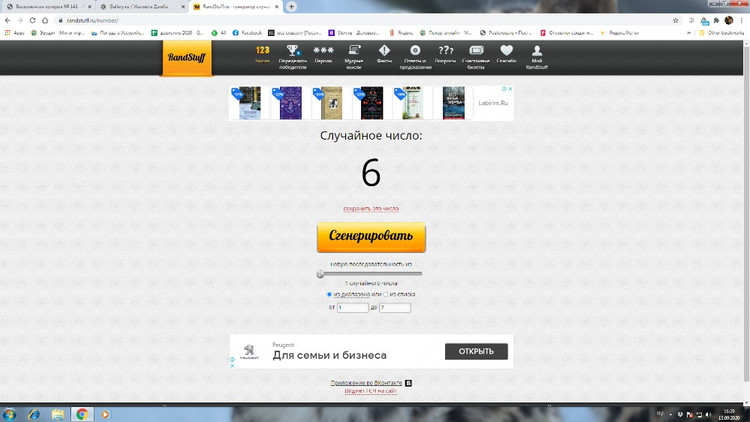750x422 pixels.
Task: Open 'Мудрые мысли' section icon
Action: (354, 53)
